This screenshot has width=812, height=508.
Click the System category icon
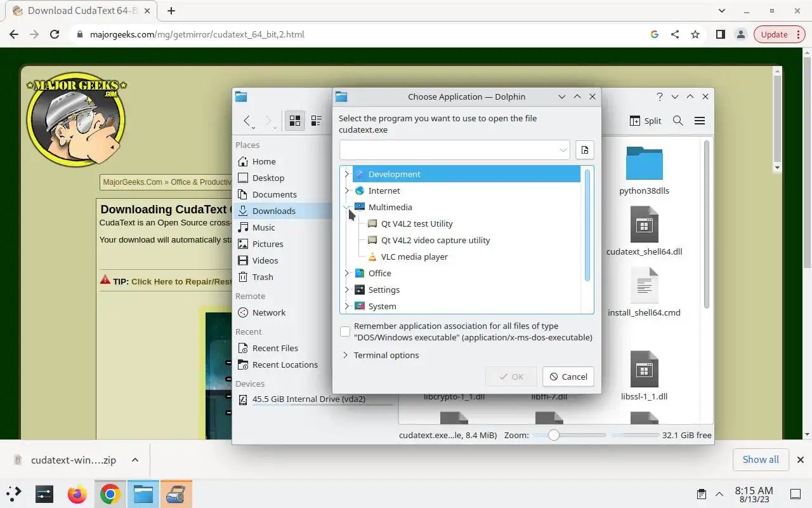pos(360,306)
